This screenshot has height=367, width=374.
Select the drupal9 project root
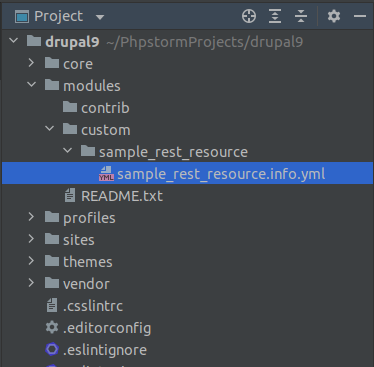(x=187, y=41)
